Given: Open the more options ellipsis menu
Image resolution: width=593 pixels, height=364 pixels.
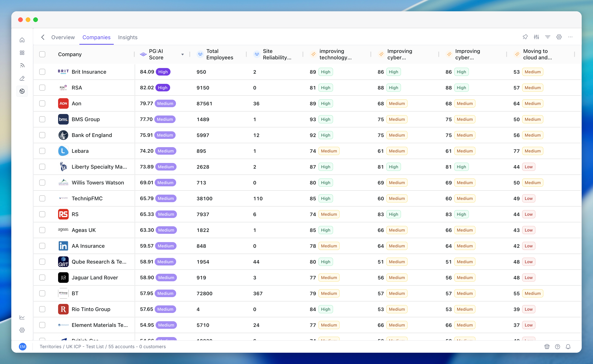Looking at the screenshot, I should [x=570, y=37].
